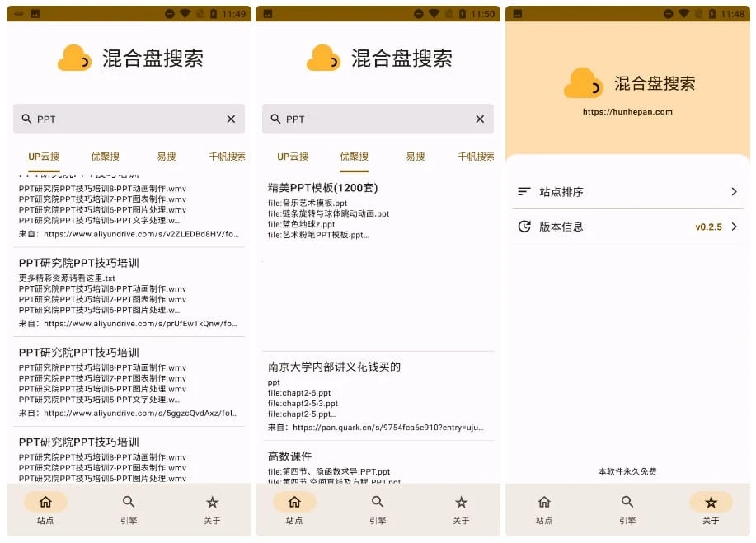
Task: Open the 南京大学内部讲义花钱买的 result
Action: [334, 367]
